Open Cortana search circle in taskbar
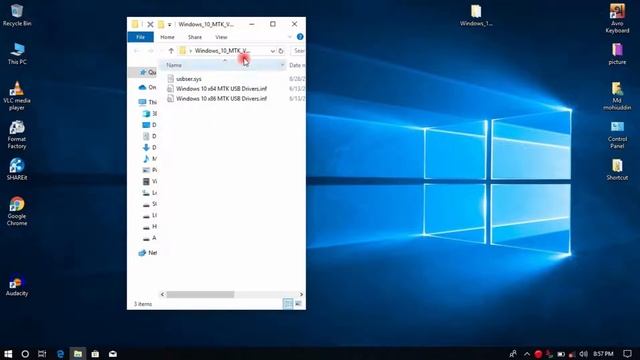 pos(25,353)
